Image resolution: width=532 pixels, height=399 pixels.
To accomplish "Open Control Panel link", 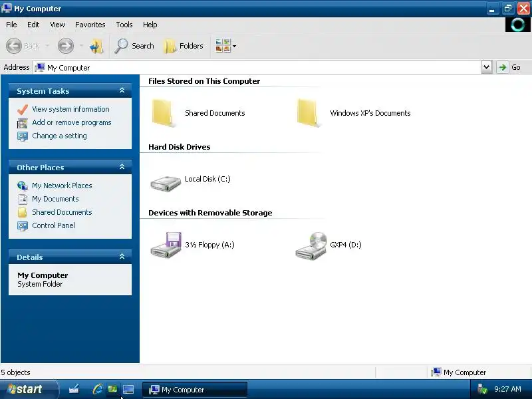I will click(x=53, y=225).
